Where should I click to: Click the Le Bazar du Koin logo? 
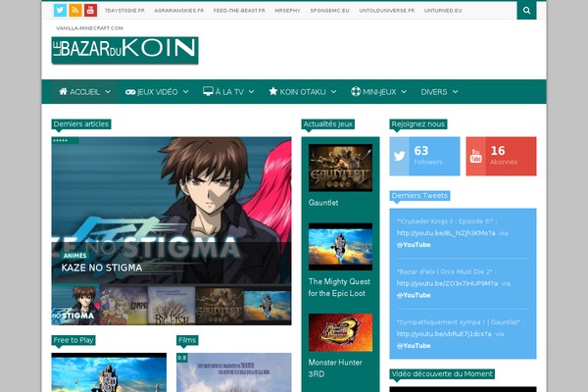coord(124,50)
